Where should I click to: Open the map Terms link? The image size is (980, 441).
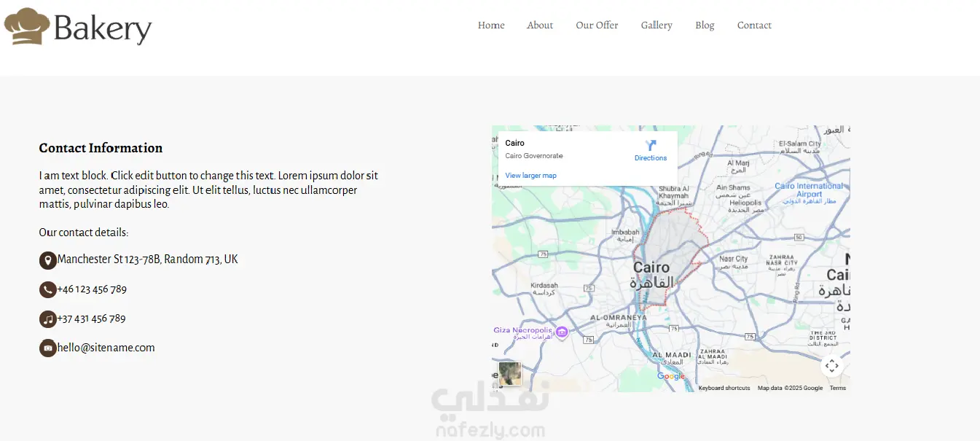[x=838, y=388]
